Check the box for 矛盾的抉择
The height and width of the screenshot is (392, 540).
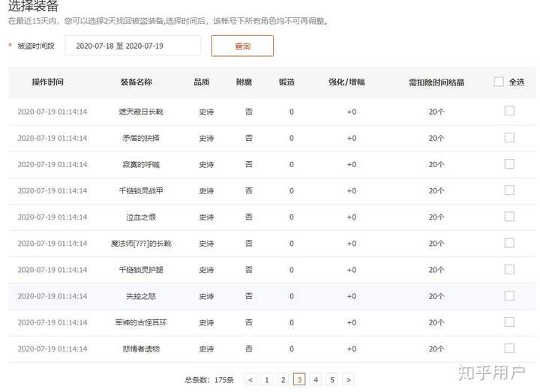coord(509,137)
